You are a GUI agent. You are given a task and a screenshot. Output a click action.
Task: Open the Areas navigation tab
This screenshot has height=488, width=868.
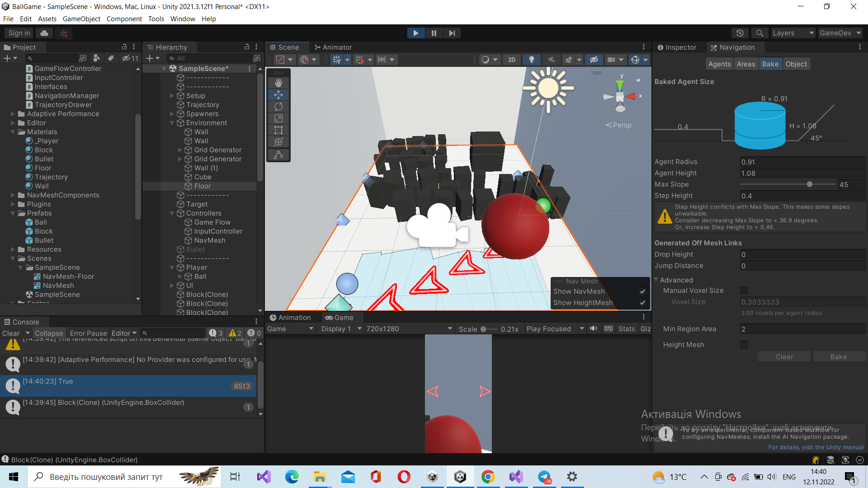pos(746,64)
